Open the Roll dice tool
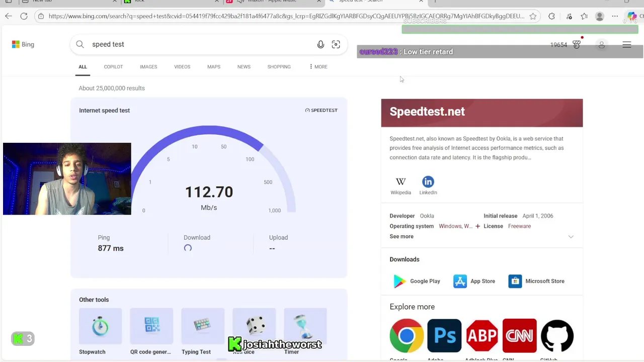644x362 pixels. pyautogui.click(x=254, y=332)
